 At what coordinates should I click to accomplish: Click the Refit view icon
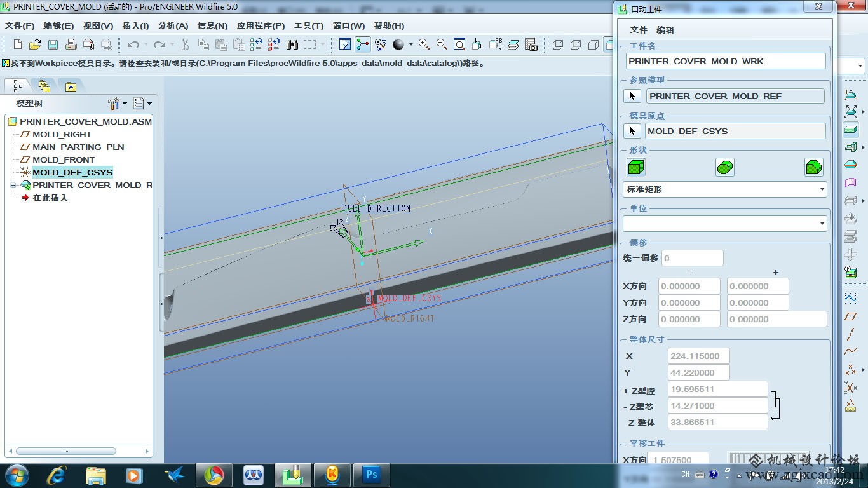pyautogui.click(x=459, y=44)
